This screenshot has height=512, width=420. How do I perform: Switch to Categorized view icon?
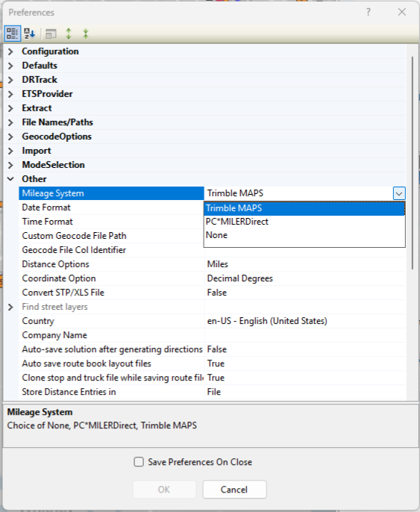tap(13, 34)
